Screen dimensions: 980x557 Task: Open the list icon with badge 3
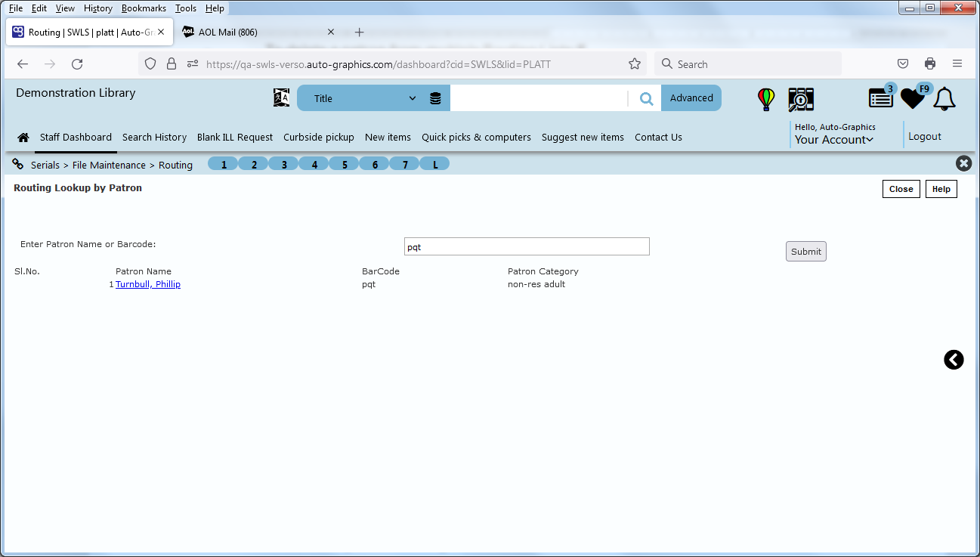point(881,97)
